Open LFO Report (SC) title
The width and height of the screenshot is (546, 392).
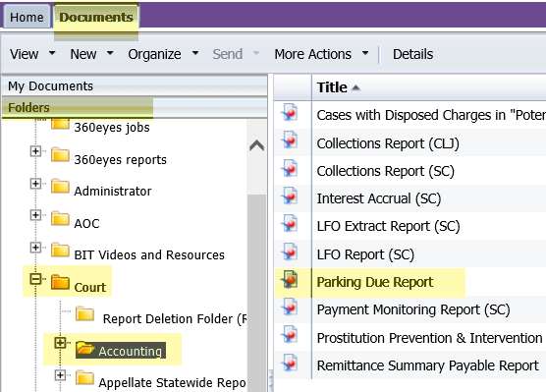coord(365,254)
